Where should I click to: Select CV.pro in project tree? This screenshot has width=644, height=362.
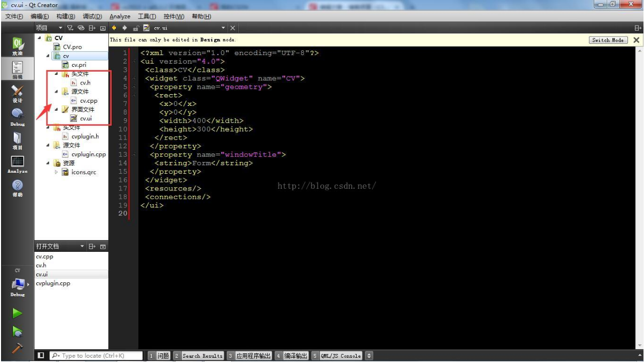72,47
